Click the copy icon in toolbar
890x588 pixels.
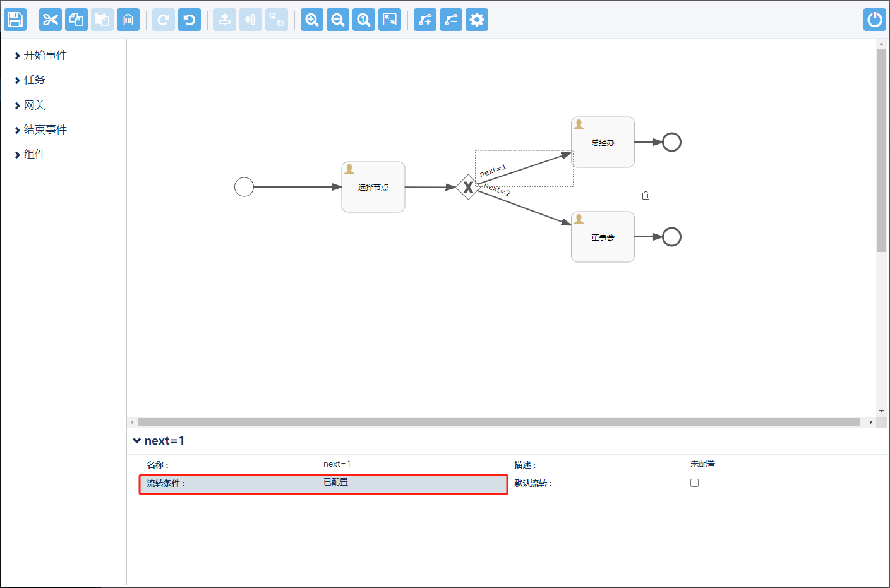click(x=76, y=20)
